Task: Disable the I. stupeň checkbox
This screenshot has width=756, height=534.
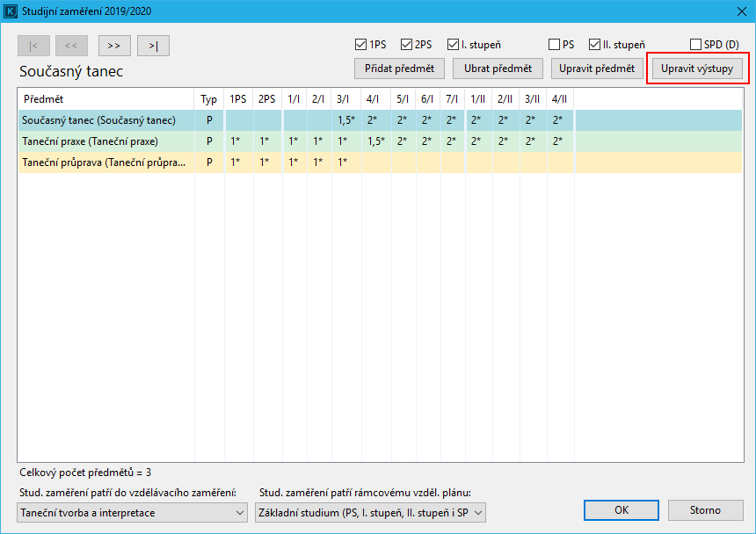Action: point(453,44)
